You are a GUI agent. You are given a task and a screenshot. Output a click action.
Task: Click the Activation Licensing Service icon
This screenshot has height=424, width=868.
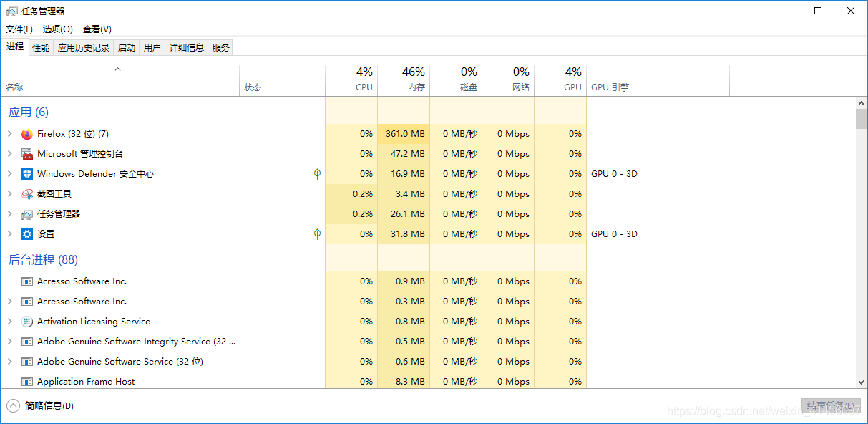point(27,322)
